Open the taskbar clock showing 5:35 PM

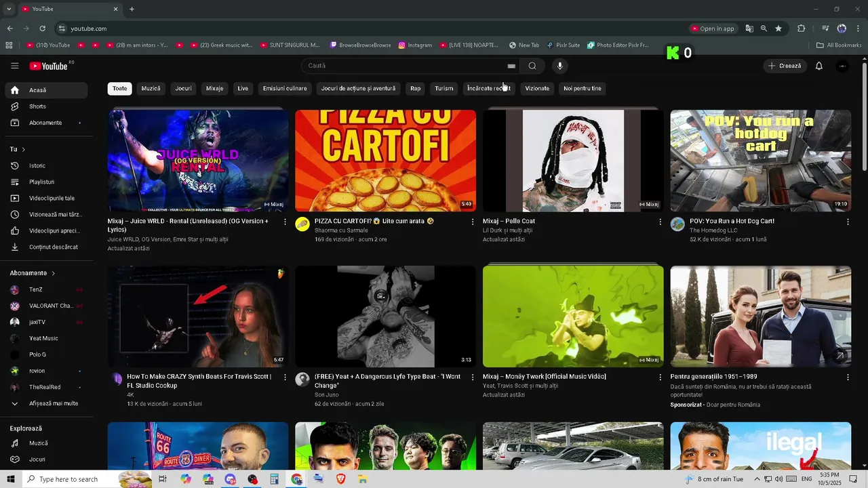829,479
